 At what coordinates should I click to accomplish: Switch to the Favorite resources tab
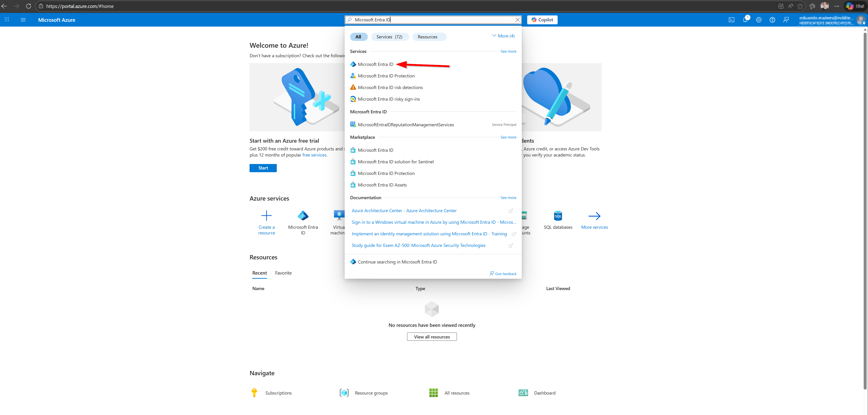pyautogui.click(x=283, y=273)
